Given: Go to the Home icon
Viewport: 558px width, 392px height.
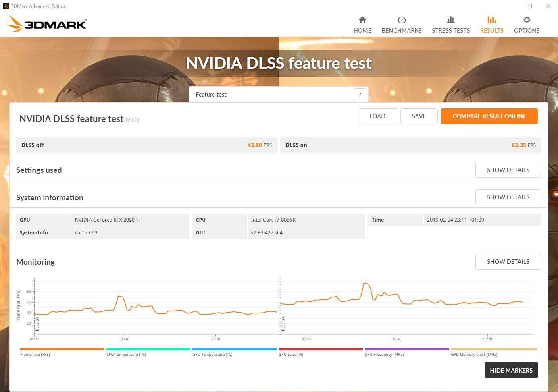Looking at the screenshot, I should 362,20.
